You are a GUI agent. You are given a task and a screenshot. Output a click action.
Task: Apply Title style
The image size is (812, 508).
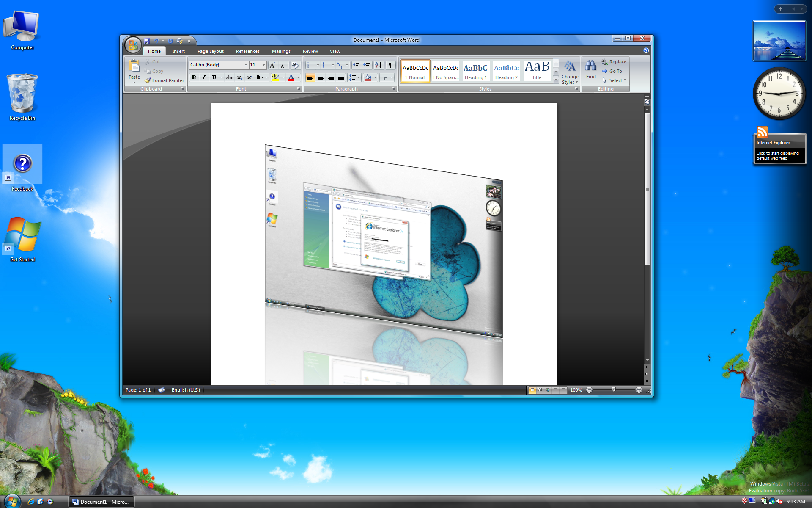pos(537,71)
